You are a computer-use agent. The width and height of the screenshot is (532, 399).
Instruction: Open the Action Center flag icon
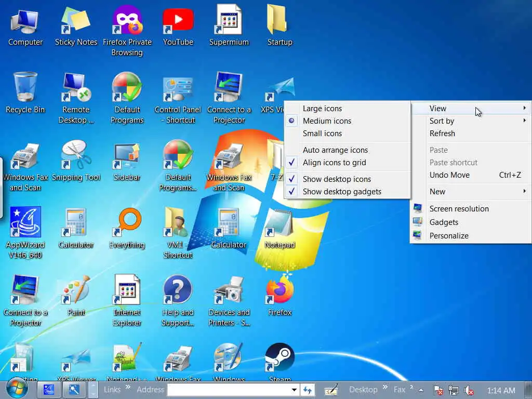438,391
